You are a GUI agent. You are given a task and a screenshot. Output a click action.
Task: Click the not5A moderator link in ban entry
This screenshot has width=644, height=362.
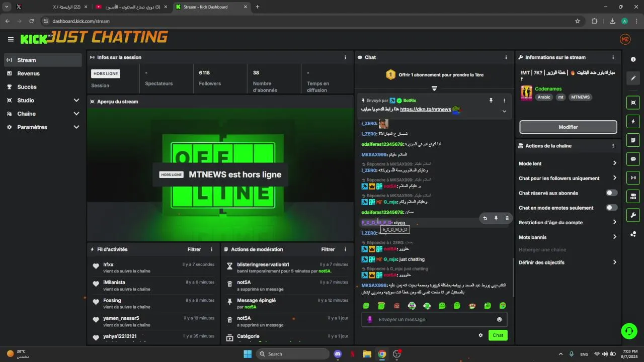coord(325,271)
